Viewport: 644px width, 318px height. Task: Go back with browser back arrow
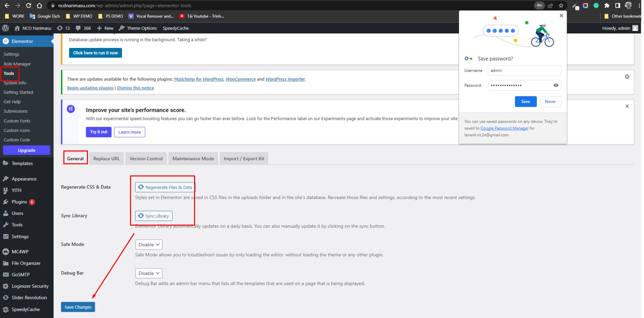[x=7, y=6]
